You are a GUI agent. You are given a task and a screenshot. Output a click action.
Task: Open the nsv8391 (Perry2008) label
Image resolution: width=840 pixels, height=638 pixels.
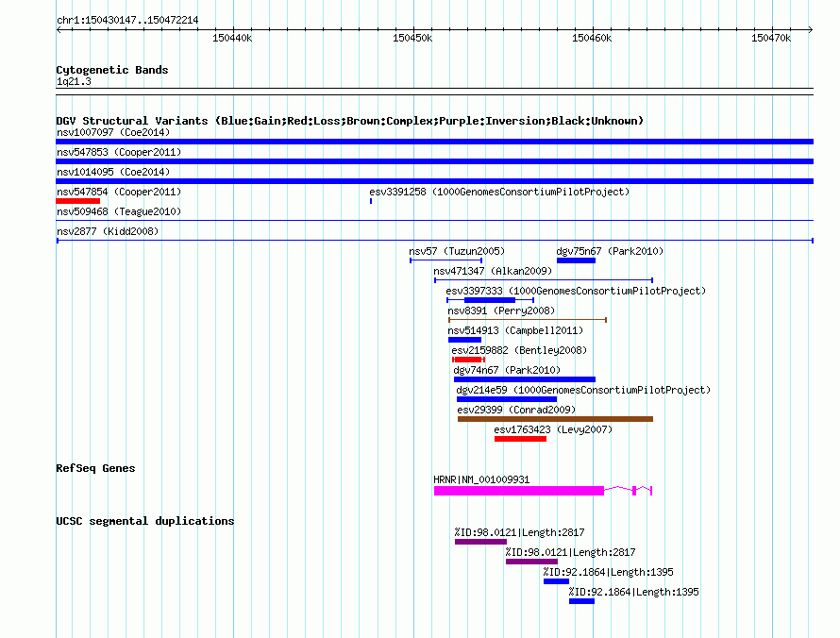[501, 311]
